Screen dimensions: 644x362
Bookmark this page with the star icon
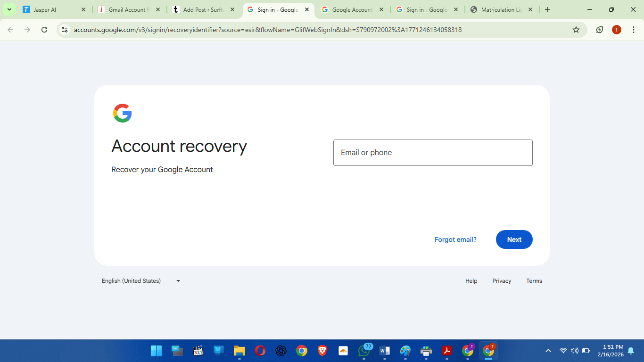pos(576,30)
